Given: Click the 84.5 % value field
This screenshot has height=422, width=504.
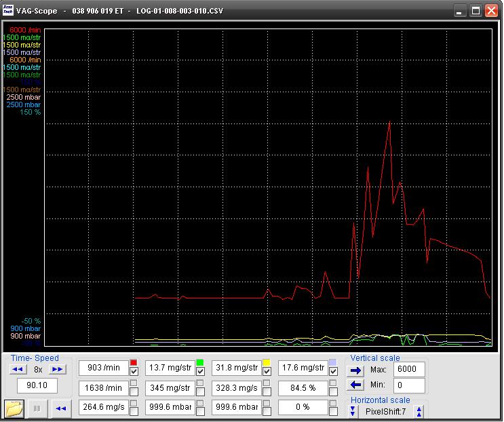Looking at the screenshot, I should pos(303,388).
